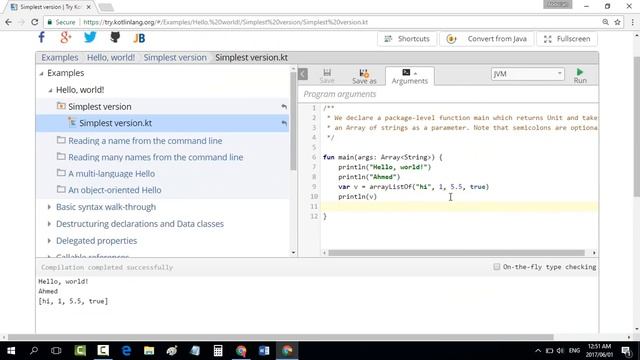Reload the page

(35, 22)
